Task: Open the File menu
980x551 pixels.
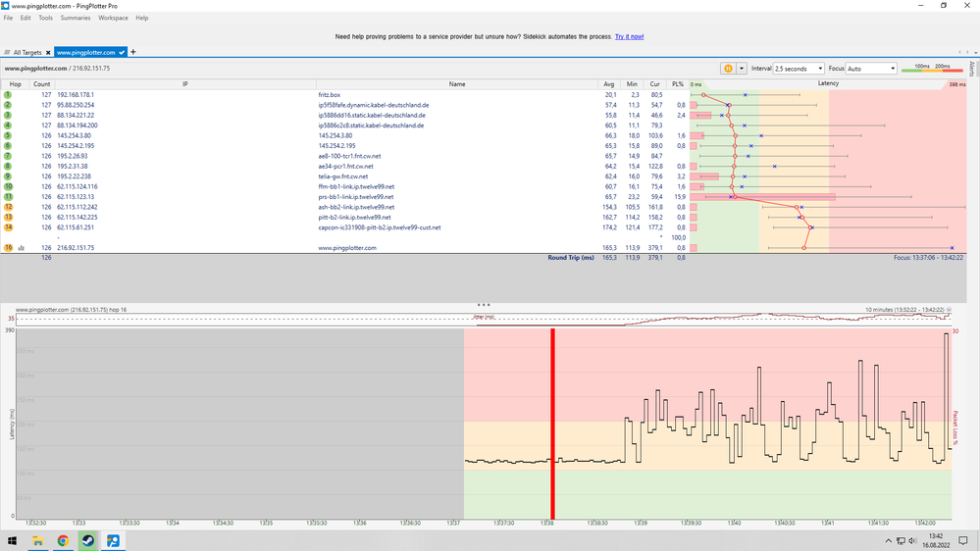Action: pos(8,18)
